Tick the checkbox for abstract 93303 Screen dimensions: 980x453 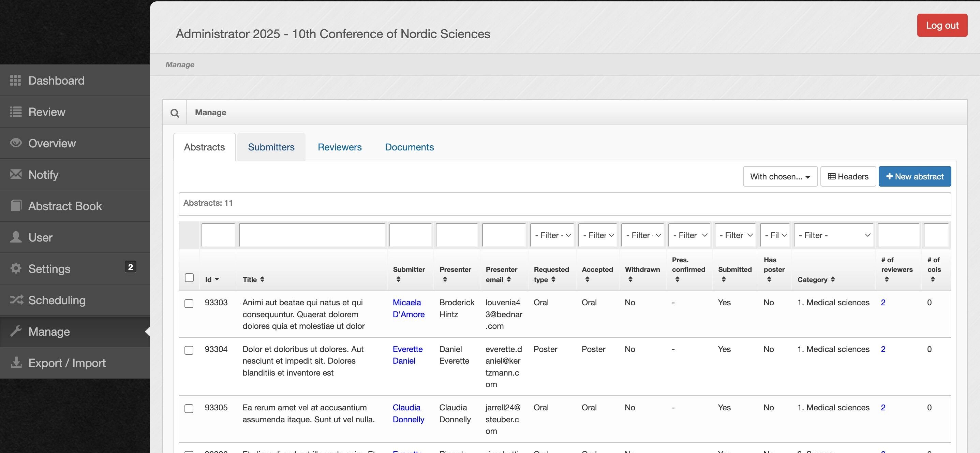(x=189, y=303)
